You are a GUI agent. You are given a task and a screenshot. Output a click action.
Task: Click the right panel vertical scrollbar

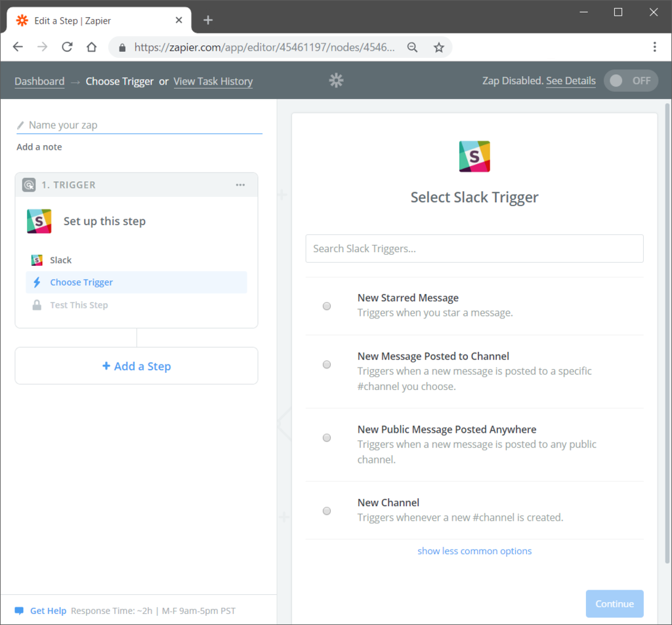(667, 333)
